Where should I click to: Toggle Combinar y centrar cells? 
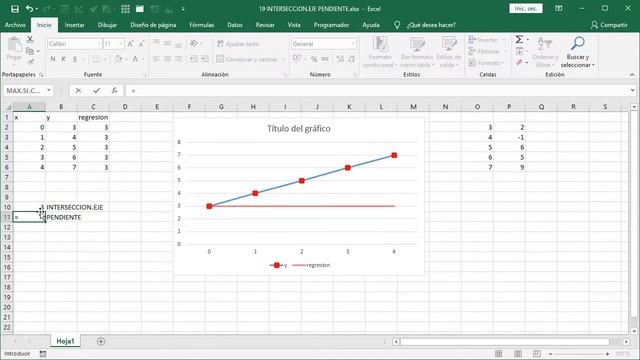click(x=247, y=59)
